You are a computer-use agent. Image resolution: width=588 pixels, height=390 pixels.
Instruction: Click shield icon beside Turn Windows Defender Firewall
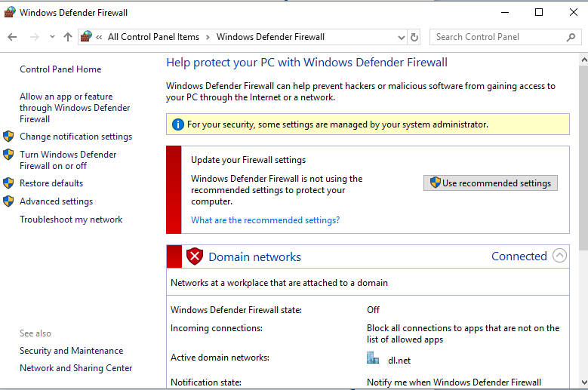pos(8,155)
